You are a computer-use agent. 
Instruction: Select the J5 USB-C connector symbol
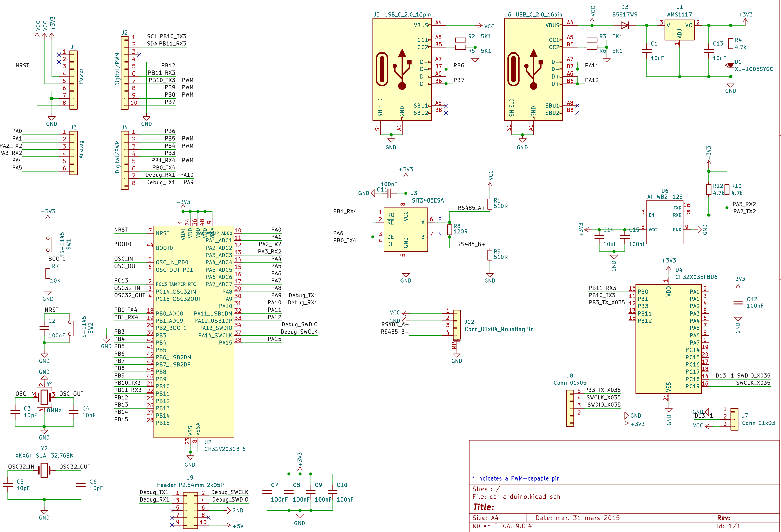click(x=402, y=69)
